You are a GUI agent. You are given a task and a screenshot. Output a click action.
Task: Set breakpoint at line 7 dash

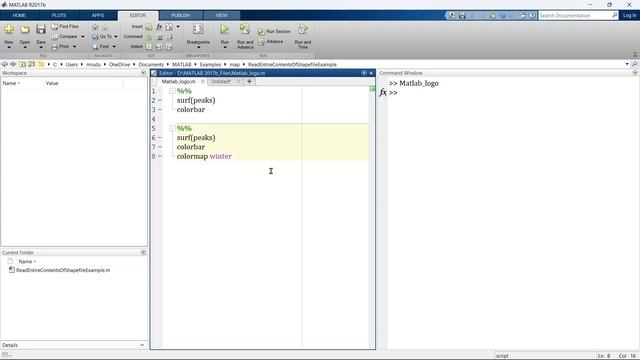(x=160, y=147)
